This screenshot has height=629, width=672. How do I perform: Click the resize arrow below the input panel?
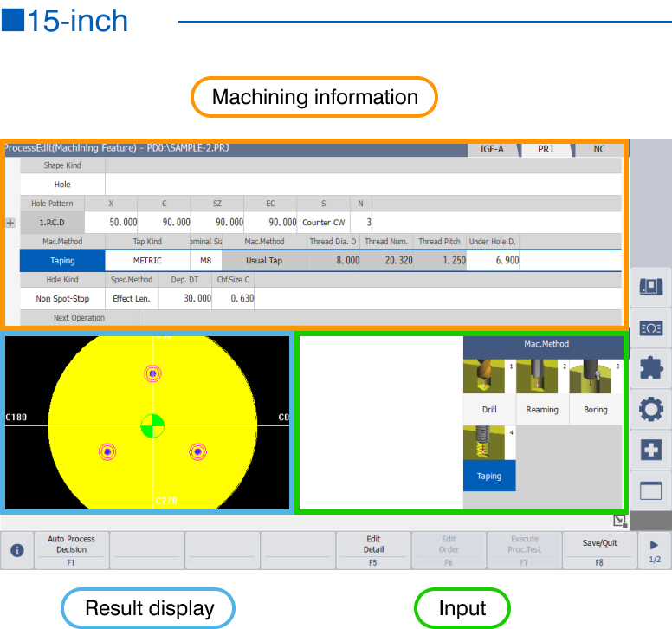pos(619,521)
